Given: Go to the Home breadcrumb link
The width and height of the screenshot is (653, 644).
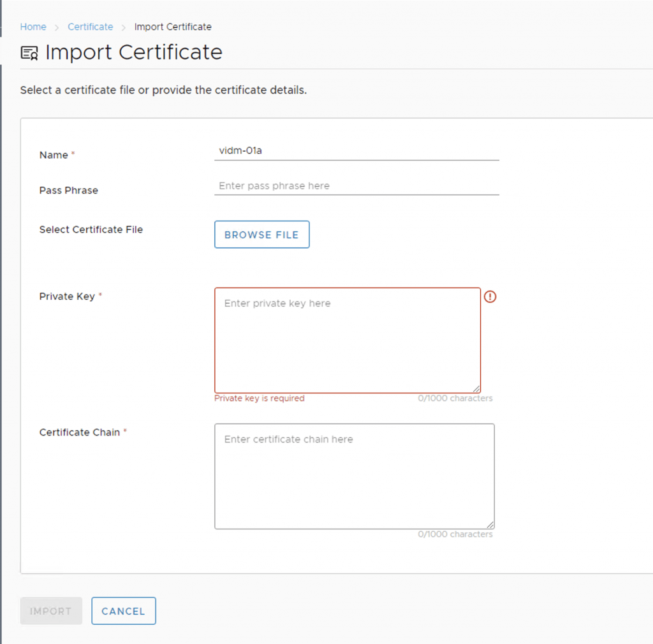Looking at the screenshot, I should 33,27.
